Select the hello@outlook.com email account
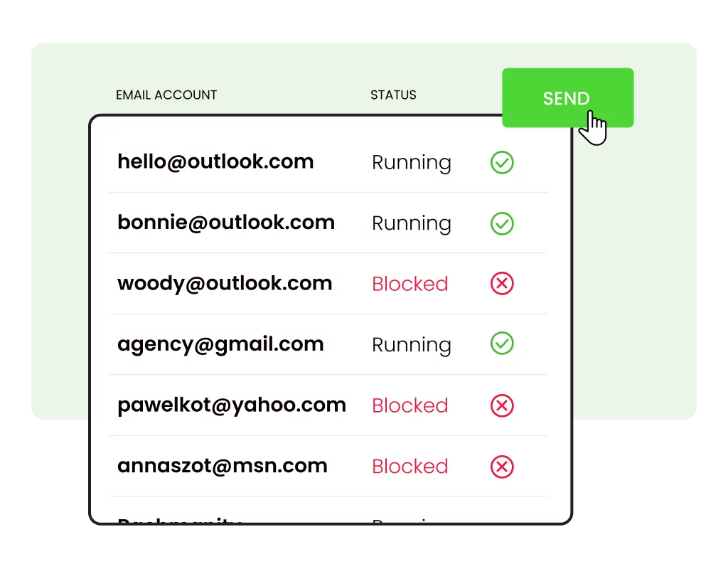 [x=215, y=162]
